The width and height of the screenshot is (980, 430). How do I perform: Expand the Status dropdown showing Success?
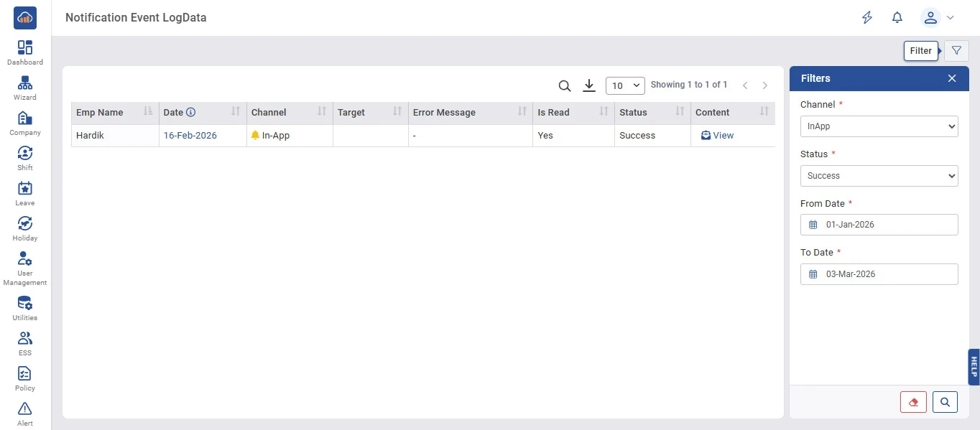click(879, 176)
